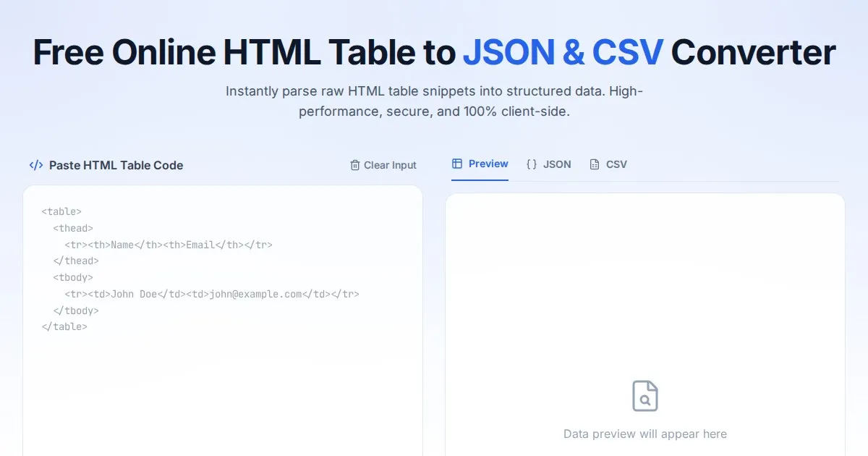Screen dimensions: 868x456
Task: Click the blue "JSON & CSV" heading text
Action: (562, 52)
